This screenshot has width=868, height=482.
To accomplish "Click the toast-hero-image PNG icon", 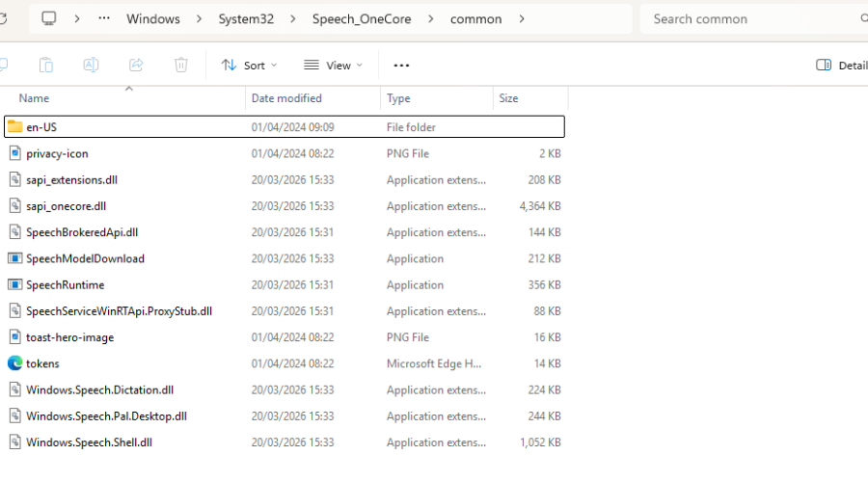I will click(14, 337).
